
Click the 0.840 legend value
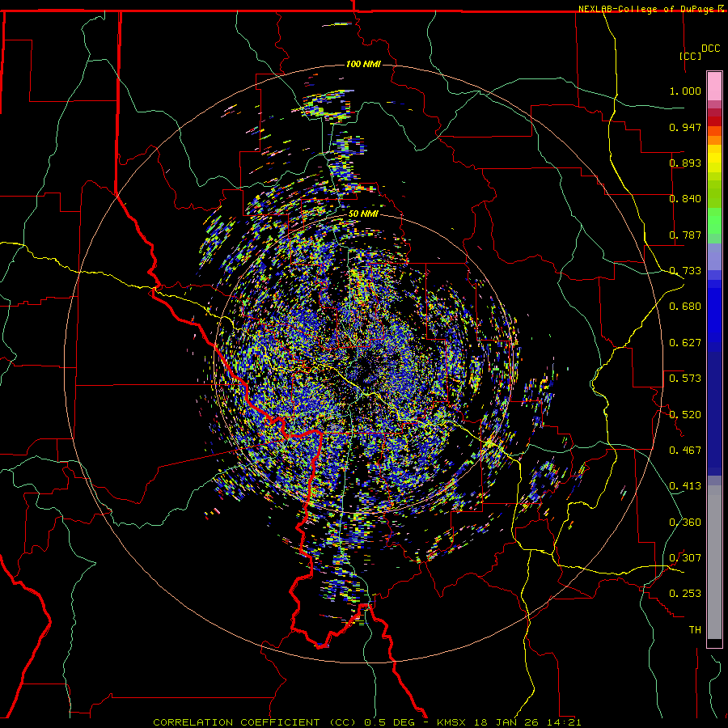(x=685, y=199)
